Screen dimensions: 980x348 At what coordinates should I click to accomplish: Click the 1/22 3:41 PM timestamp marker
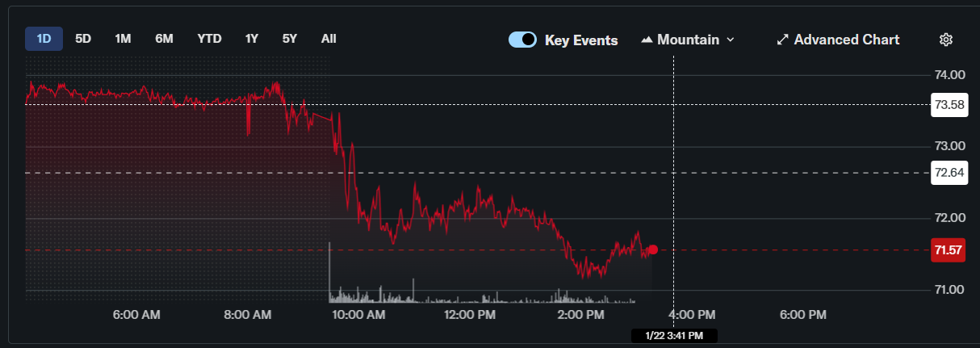point(675,335)
